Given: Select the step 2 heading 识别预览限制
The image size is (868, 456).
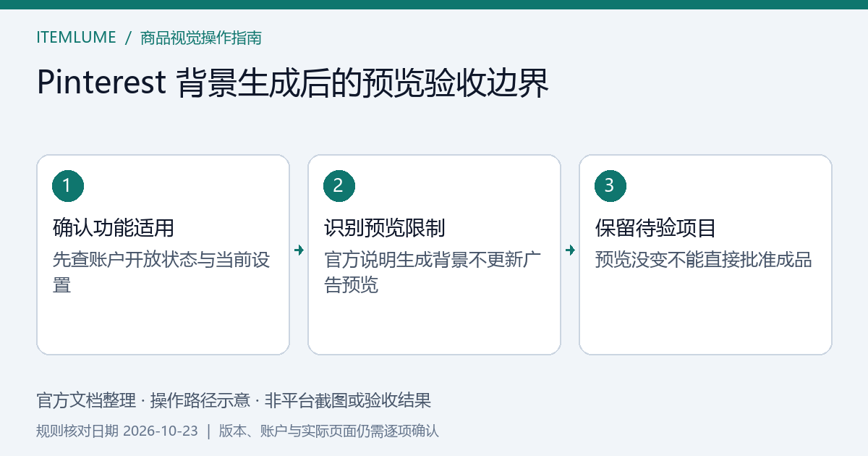Looking at the screenshot, I should 385,228.
